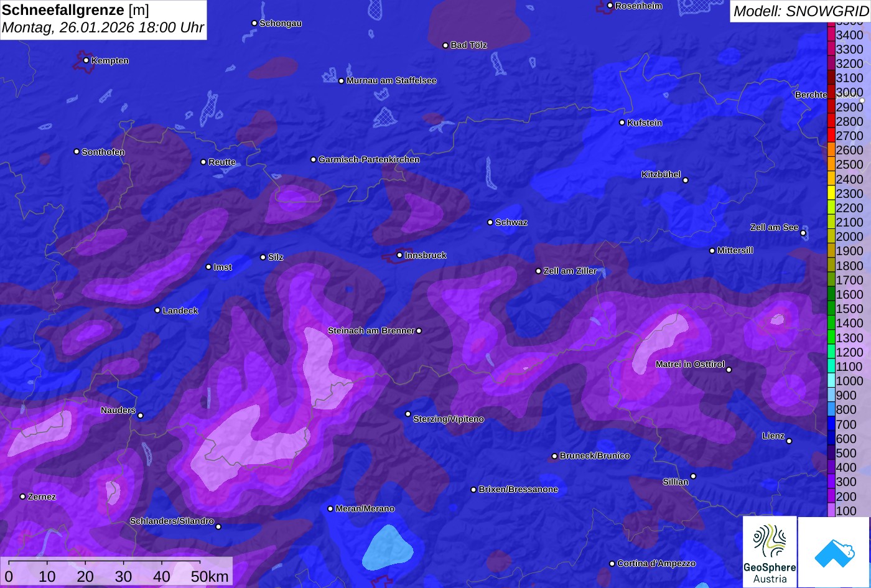Click the 'Garmisch-Partenkirchen' label

click(369, 159)
